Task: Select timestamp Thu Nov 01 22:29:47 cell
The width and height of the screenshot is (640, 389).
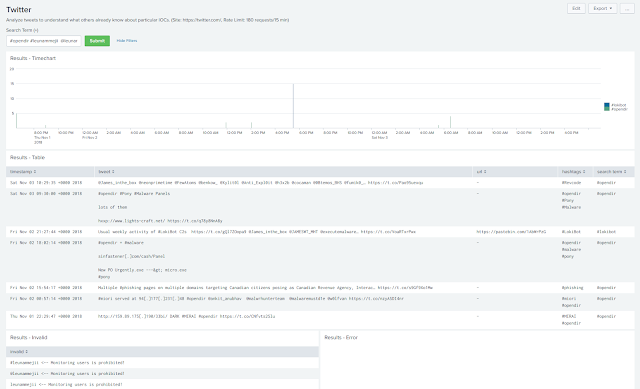Action: [x=46, y=316]
